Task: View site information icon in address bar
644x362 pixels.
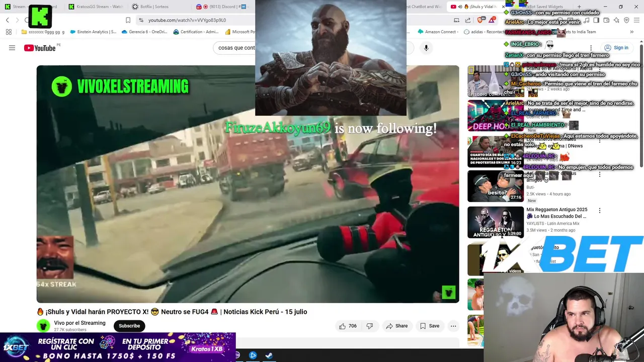Action: [x=141, y=20]
